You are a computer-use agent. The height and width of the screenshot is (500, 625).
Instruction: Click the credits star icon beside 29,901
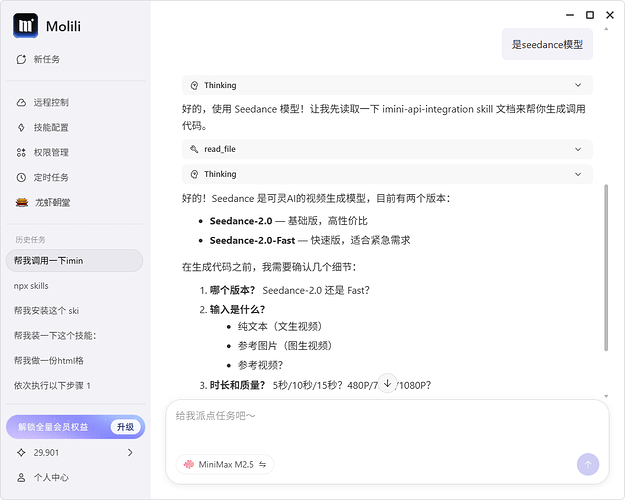coord(21,453)
